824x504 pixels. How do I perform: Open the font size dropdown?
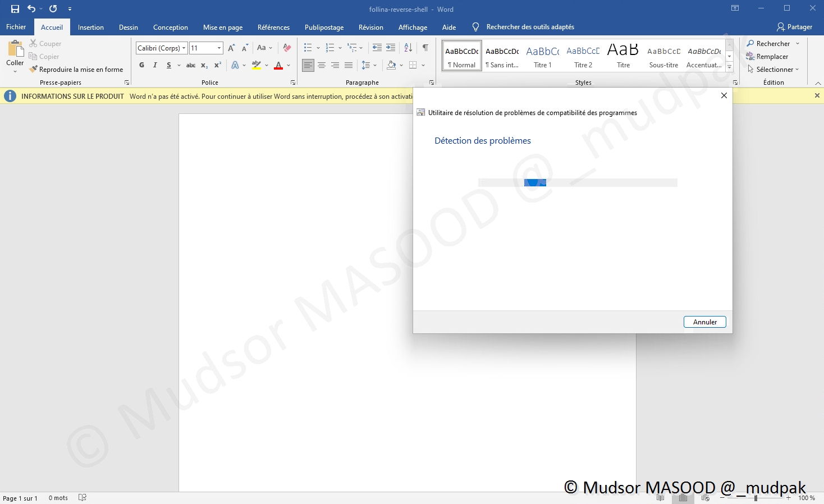click(x=219, y=48)
